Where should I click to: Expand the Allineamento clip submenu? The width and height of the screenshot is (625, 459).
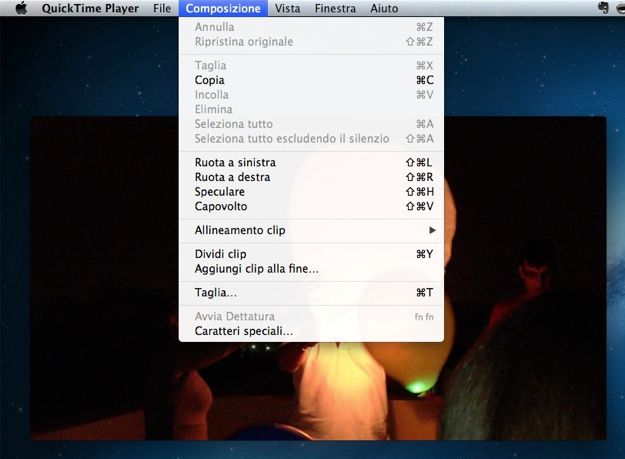(x=311, y=230)
